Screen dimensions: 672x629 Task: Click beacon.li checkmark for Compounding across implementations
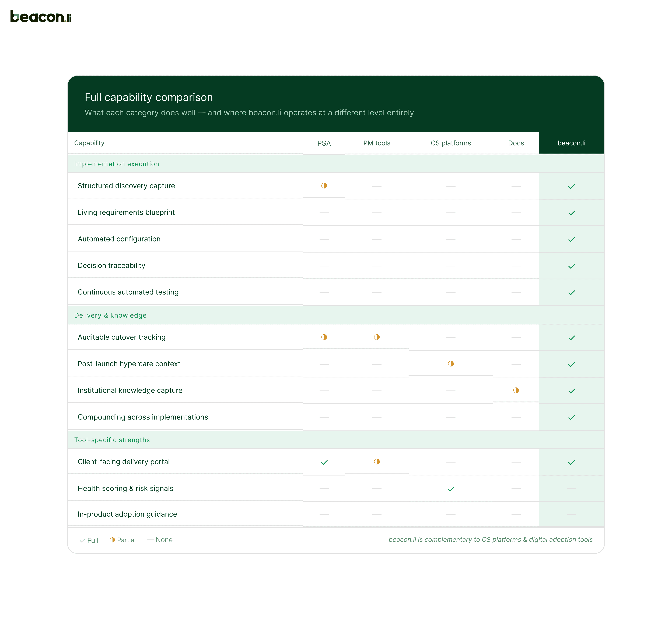tap(571, 418)
